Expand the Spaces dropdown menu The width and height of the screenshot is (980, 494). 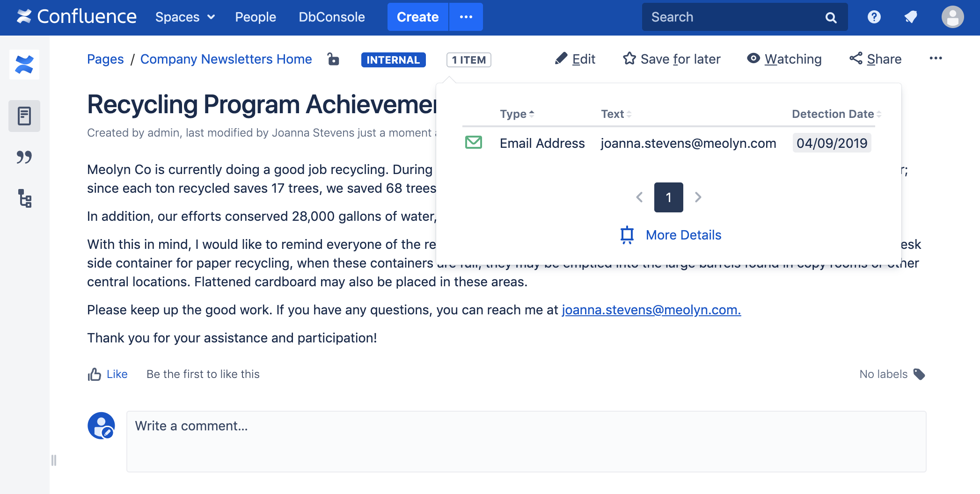[x=185, y=17]
